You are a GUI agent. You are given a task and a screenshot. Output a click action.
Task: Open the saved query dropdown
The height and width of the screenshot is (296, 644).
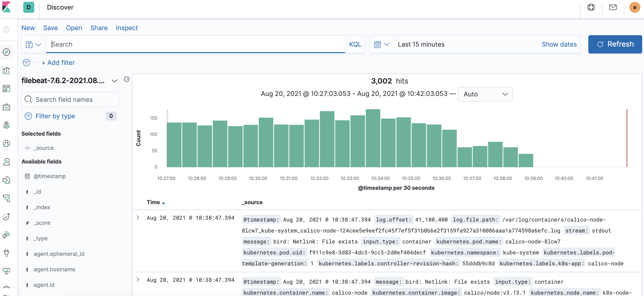coord(34,44)
